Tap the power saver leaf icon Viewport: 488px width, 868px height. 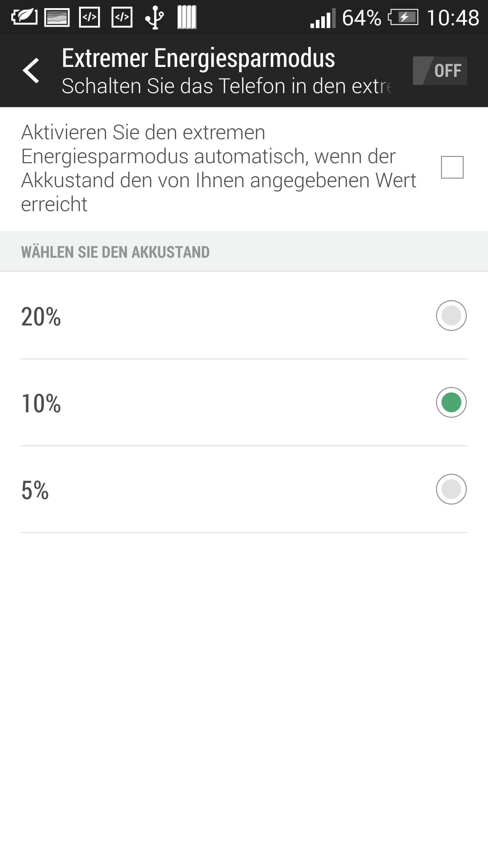pyautogui.click(x=24, y=17)
